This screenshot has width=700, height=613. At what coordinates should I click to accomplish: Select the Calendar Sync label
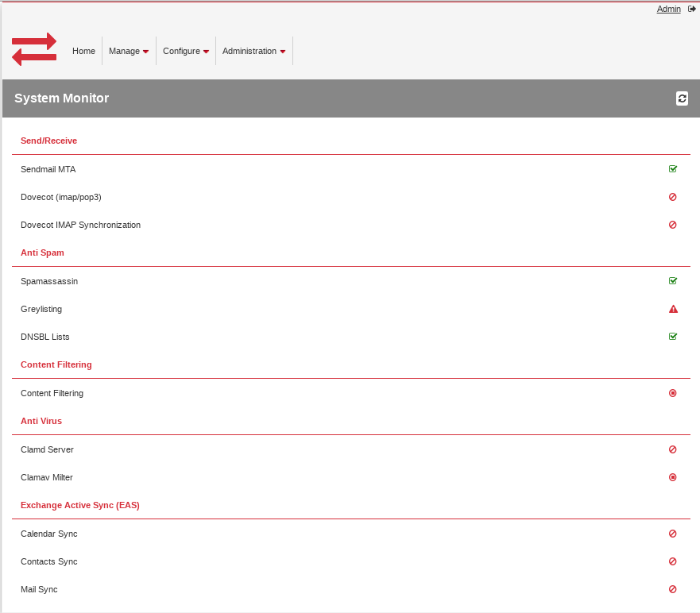pyautogui.click(x=48, y=534)
